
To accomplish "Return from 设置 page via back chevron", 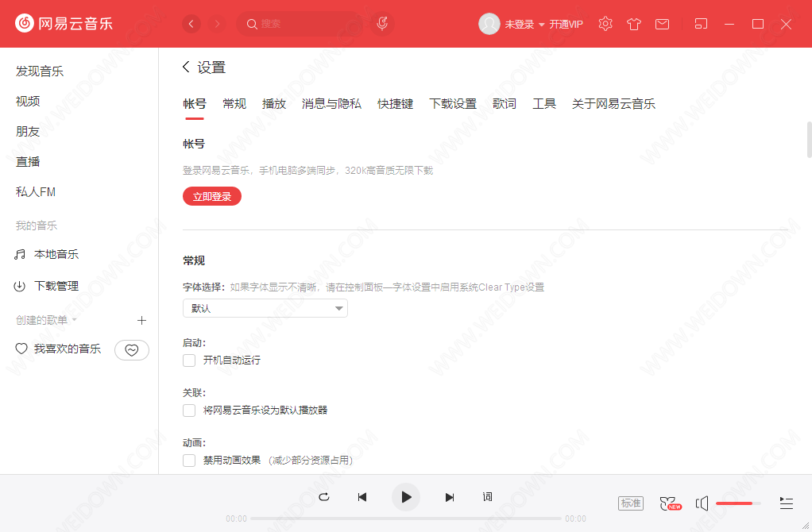I will click(187, 67).
